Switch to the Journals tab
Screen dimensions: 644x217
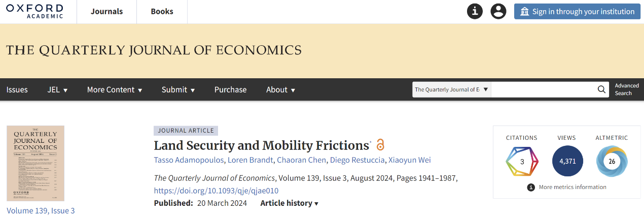(x=107, y=11)
